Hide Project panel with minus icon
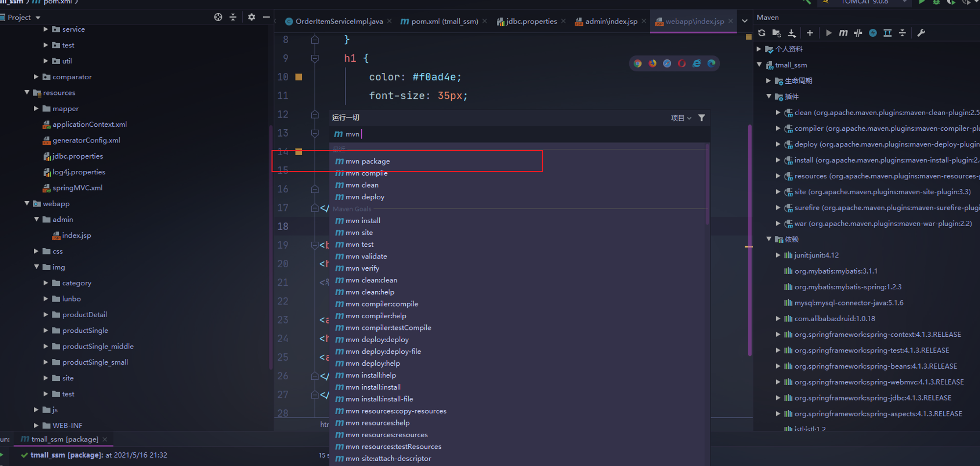 point(266,17)
